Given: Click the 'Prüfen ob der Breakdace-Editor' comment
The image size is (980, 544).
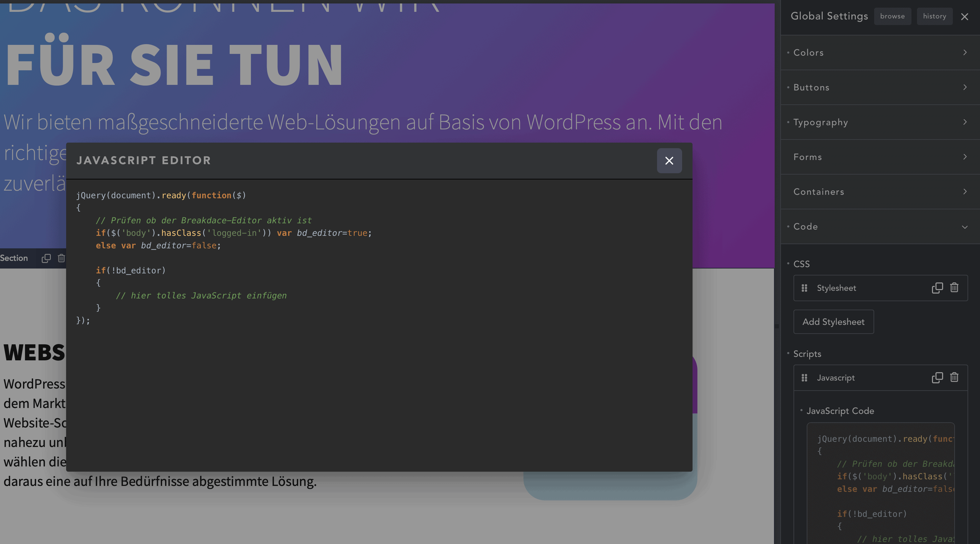Looking at the screenshot, I should [204, 221].
